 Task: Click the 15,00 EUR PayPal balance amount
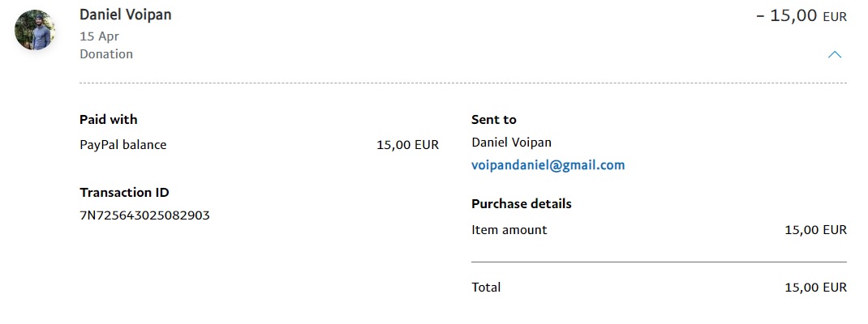[407, 145]
